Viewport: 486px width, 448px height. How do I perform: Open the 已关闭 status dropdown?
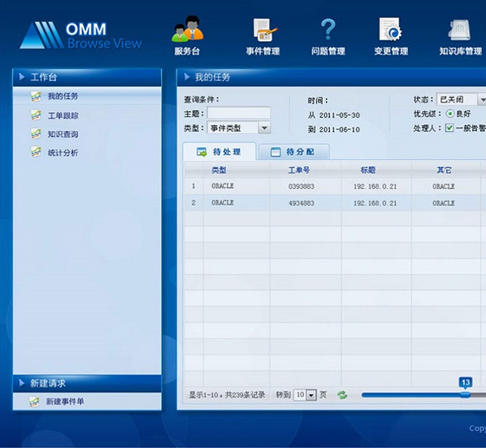click(x=481, y=100)
